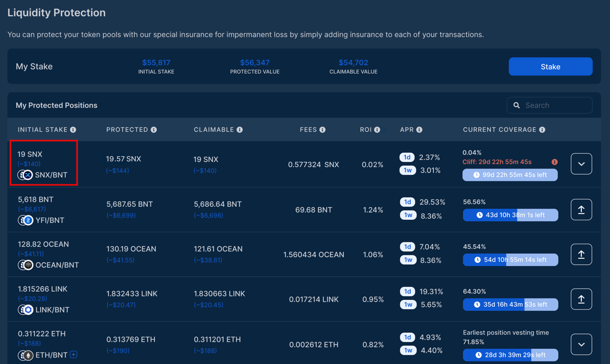Click the OCEAN/BNT pool token icon
Viewport: 610px width, 364px height.
pos(26,265)
